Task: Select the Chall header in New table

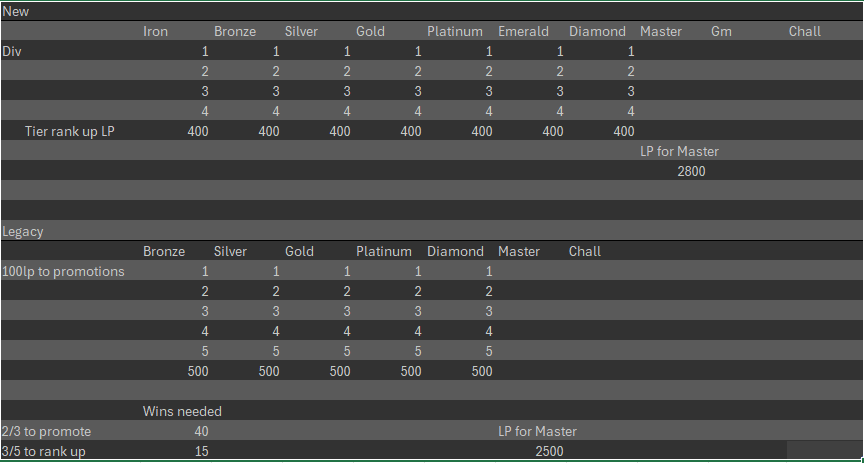Action: 805,31
